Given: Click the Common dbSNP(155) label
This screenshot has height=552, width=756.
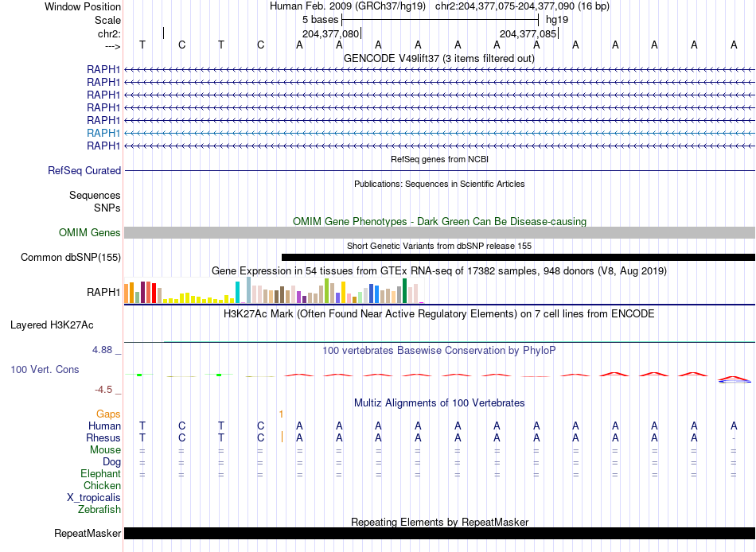Looking at the screenshot, I should [x=71, y=258].
